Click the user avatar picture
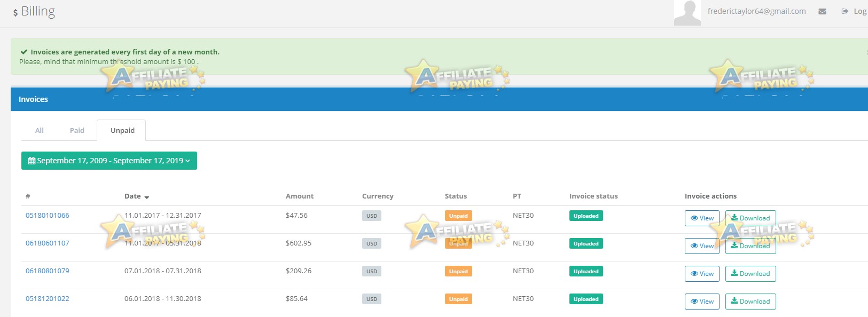This screenshot has height=317, width=868. pos(687,13)
